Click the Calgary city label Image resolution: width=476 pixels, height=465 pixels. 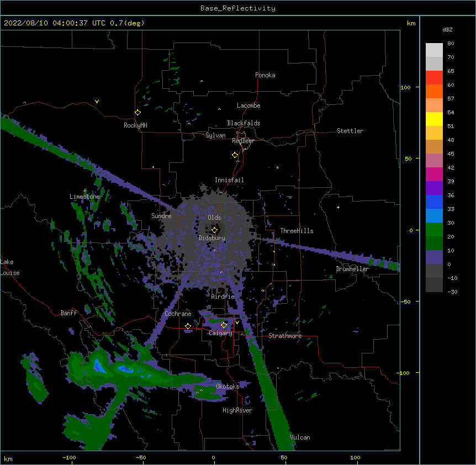pos(220,333)
